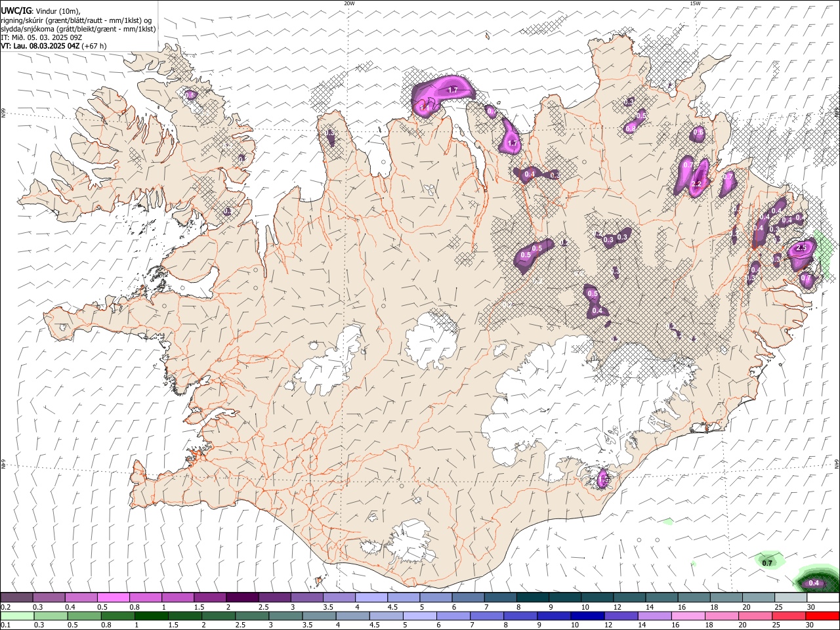Screen dimensions: 840x630
Task: Pick the bright pink swatch between 0.5 and 0.8
Action: click(113, 598)
